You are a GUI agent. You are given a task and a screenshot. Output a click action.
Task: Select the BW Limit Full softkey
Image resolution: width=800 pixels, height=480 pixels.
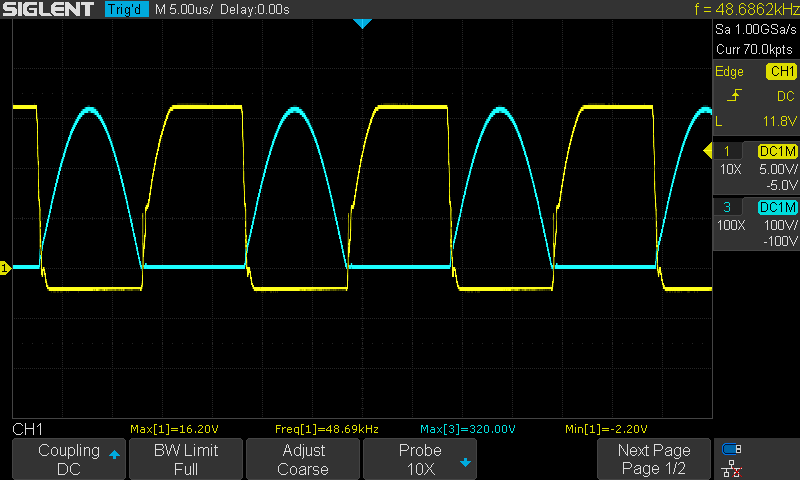click(186, 459)
